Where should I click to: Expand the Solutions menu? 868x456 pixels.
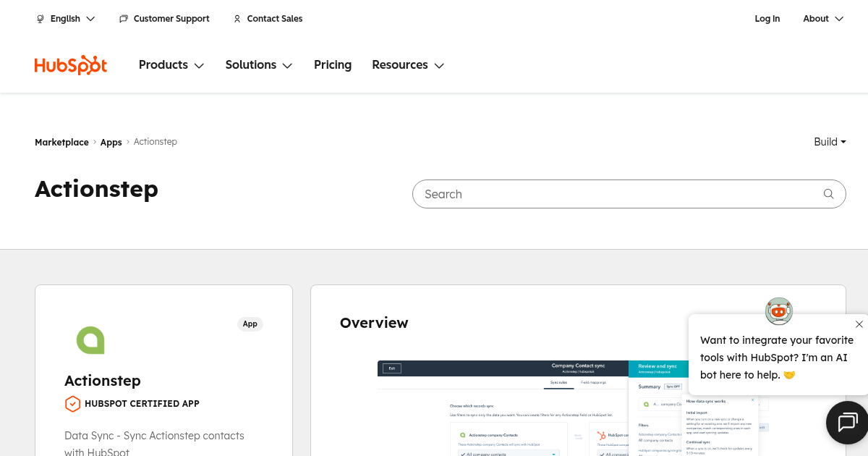(259, 65)
